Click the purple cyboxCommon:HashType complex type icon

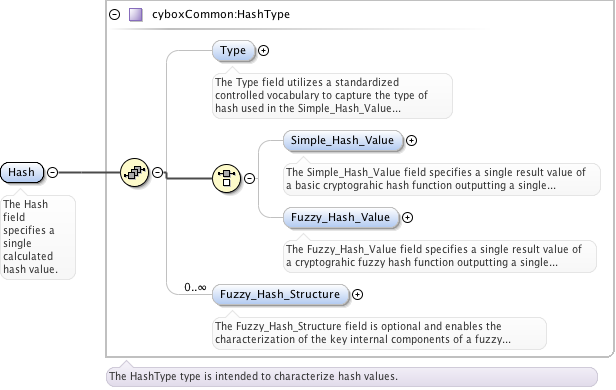click(x=136, y=15)
